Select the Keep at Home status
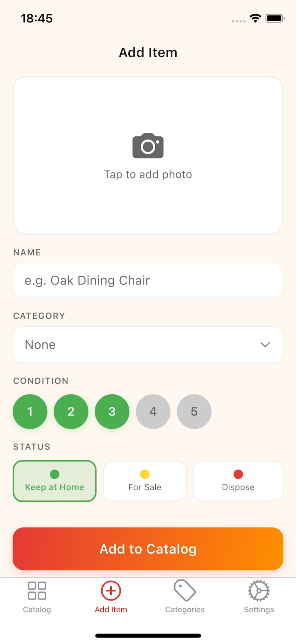This screenshot has width=296, height=644. pyautogui.click(x=54, y=481)
